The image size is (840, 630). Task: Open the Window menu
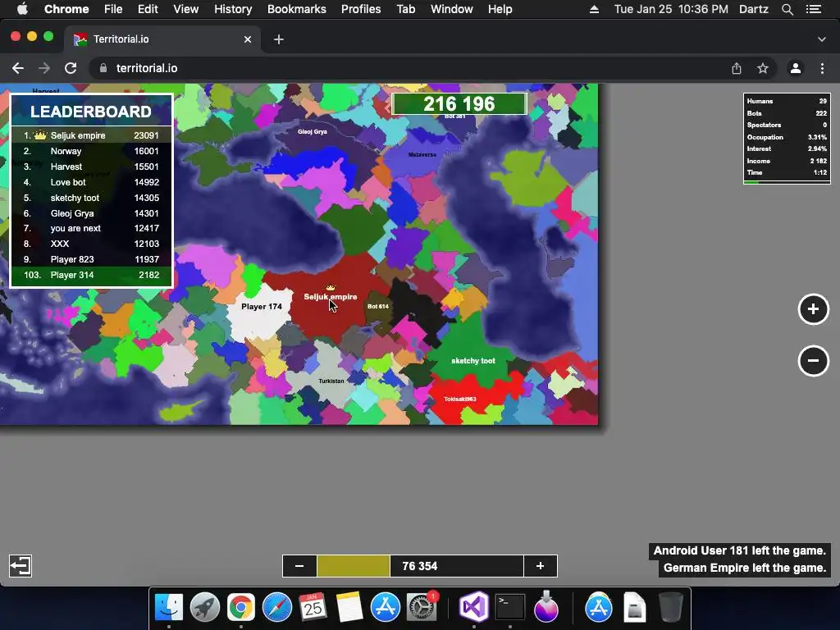click(x=452, y=9)
